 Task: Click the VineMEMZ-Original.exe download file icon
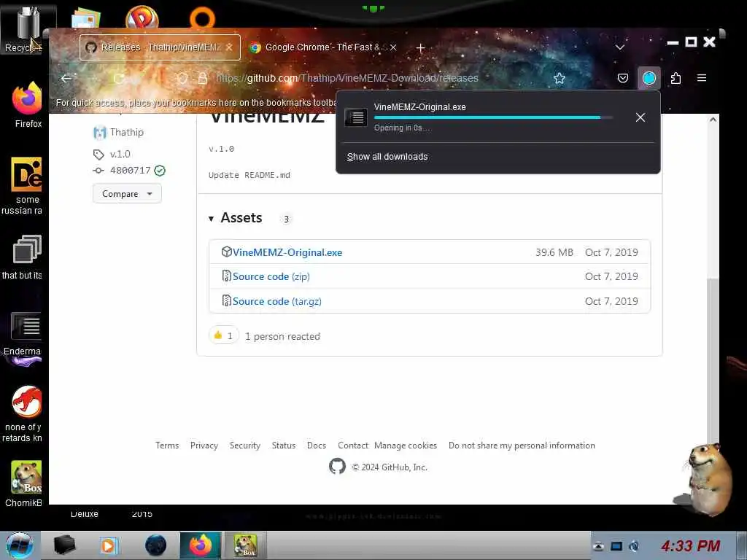pos(356,117)
